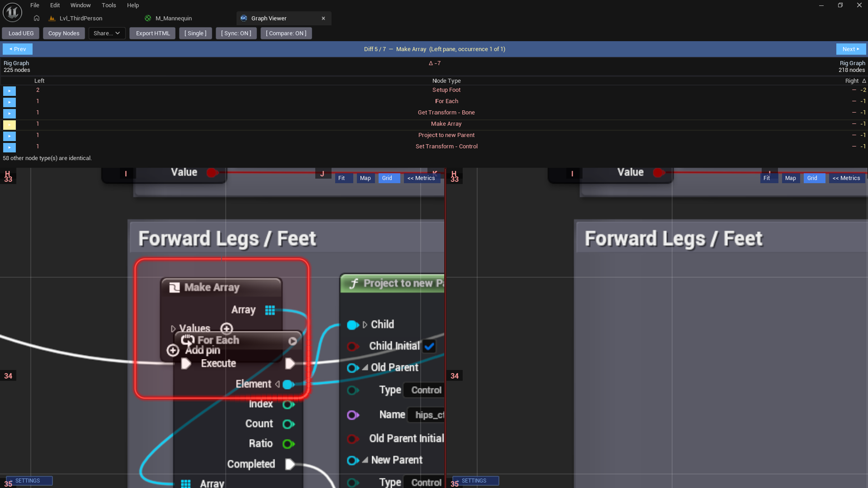Screen dimensions: 868x488
Task: Open the Edit menu
Action: 55,5
